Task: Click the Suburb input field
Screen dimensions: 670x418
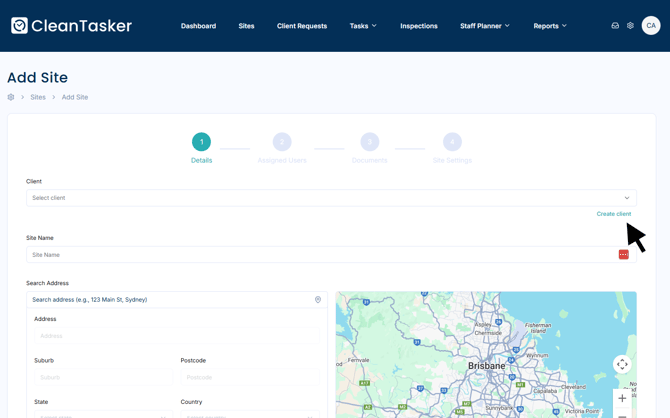Action: click(103, 377)
